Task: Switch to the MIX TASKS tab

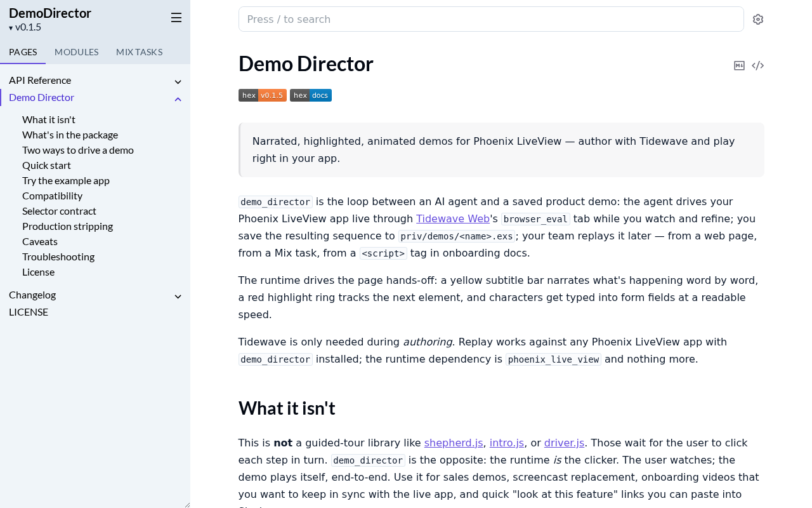Action: (x=140, y=52)
